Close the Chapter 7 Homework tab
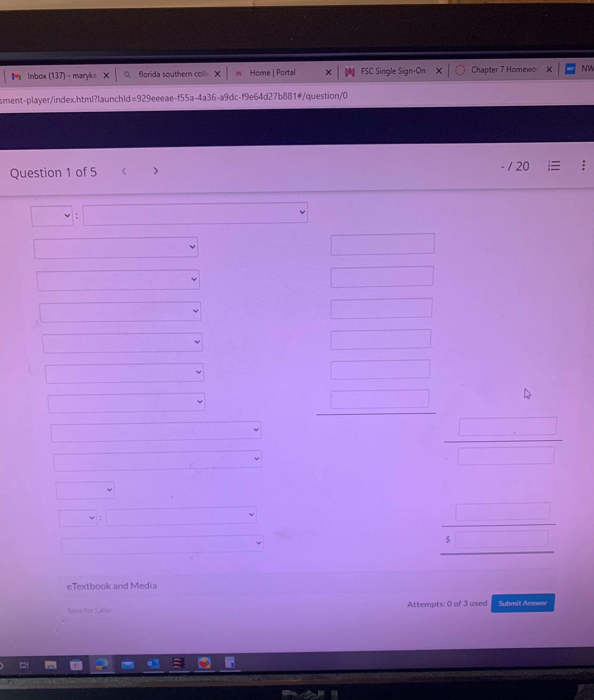Viewport: 594px width, 700px height. [549, 70]
